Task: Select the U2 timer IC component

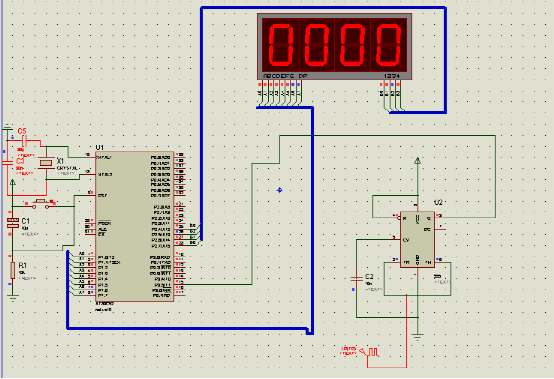Action: pos(417,239)
